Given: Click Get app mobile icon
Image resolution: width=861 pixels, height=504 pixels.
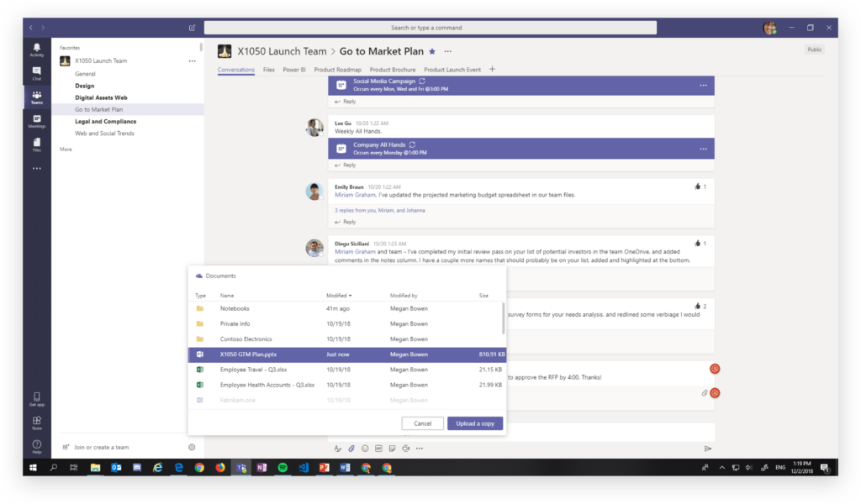Looking at the screenshot, I should tap(37, 399).
